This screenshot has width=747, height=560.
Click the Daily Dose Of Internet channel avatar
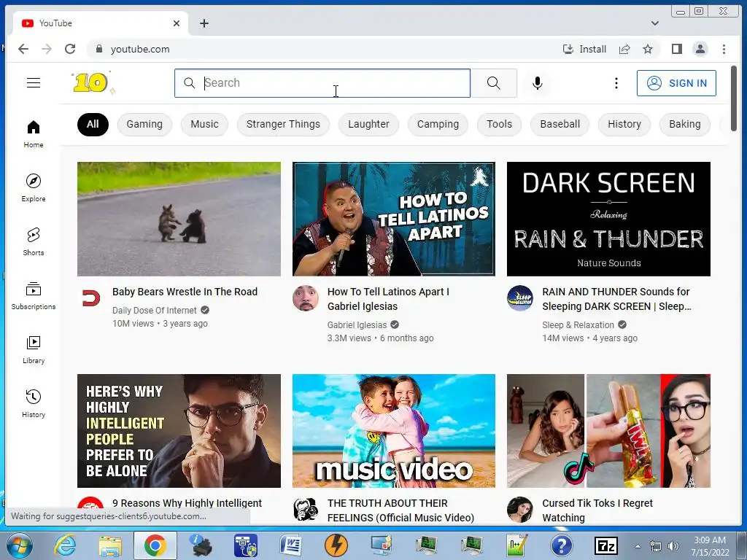(x=90, y=298)
